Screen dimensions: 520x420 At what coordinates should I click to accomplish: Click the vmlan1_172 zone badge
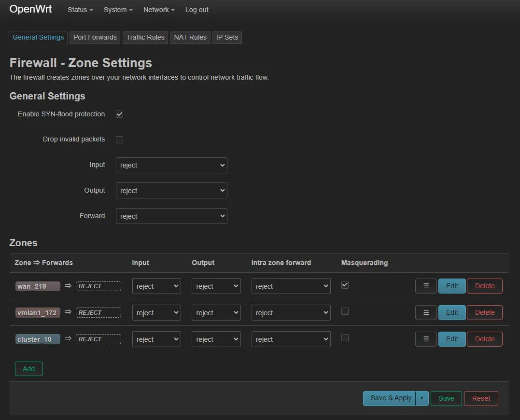click(38, 313)
